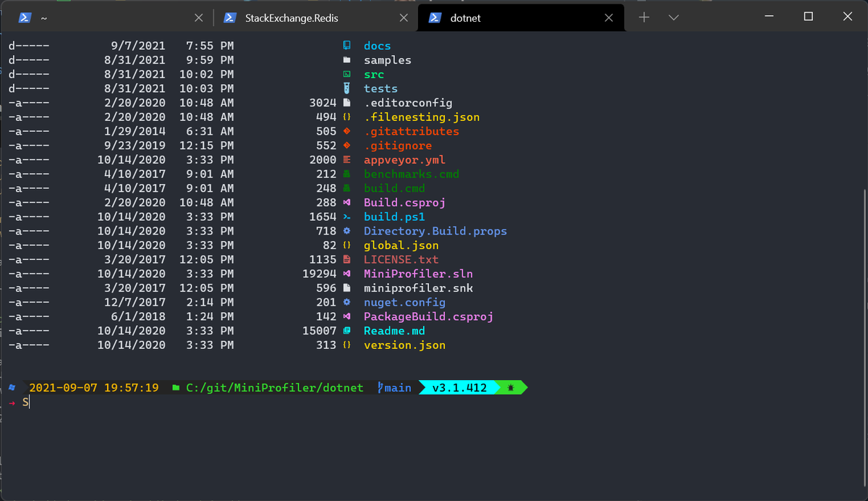Click the book icon beside docs

(x=346, y=46)
